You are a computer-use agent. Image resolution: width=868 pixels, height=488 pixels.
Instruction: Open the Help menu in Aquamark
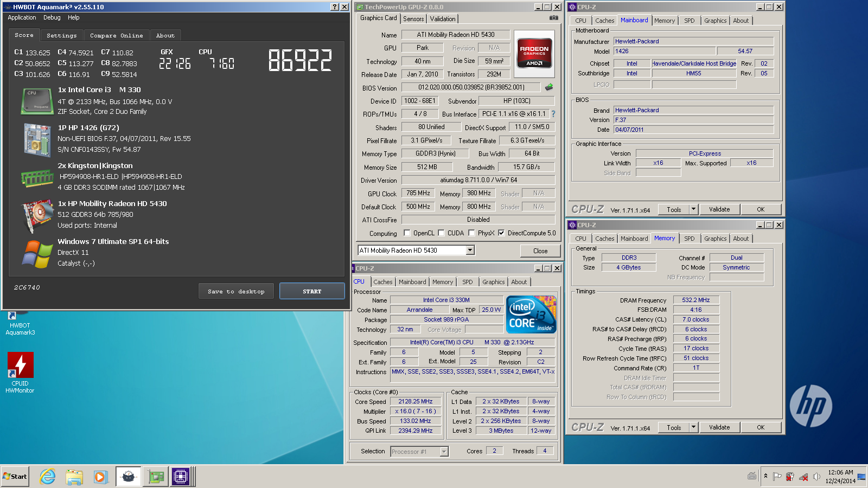point(74,17)
